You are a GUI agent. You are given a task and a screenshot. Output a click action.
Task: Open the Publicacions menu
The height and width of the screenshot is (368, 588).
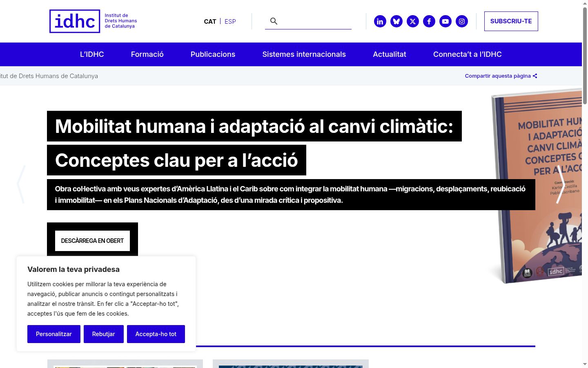[213, 54]
